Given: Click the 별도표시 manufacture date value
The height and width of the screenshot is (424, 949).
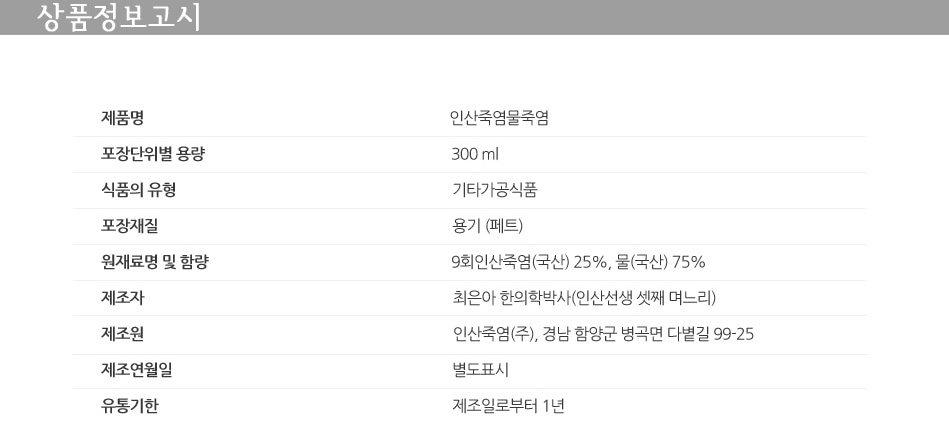Looking at the screenshot, I should click(481, 370).
